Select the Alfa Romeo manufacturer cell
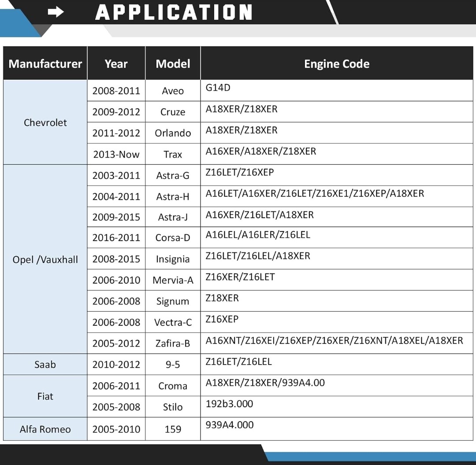This screenshot has width=476, height=465. 45,429
